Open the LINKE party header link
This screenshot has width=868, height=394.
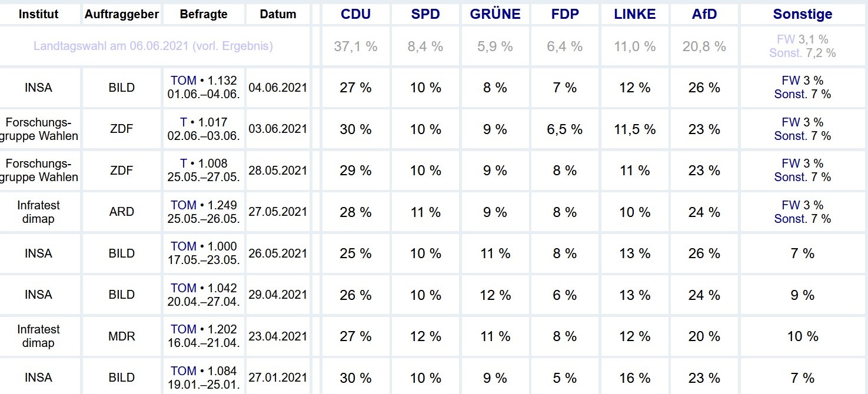[x=634, y=15]
